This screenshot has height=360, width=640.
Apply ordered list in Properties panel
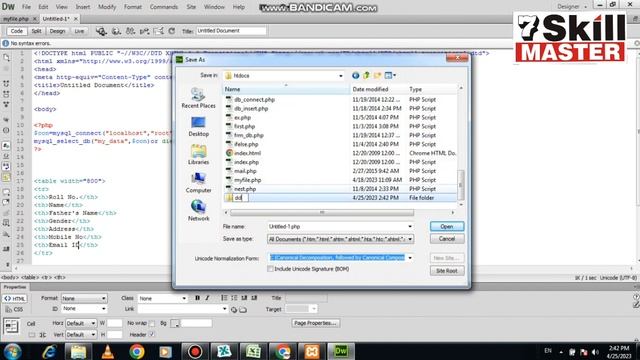coord(234,298)
